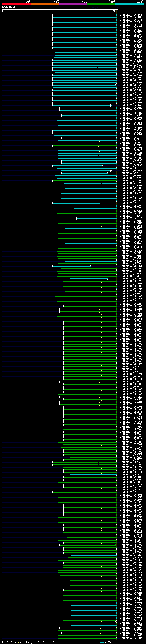This screenshot has height=644, width=146.
Task: Click the alignment bar for UniRef100_Q42108
Action: [82, 105]
